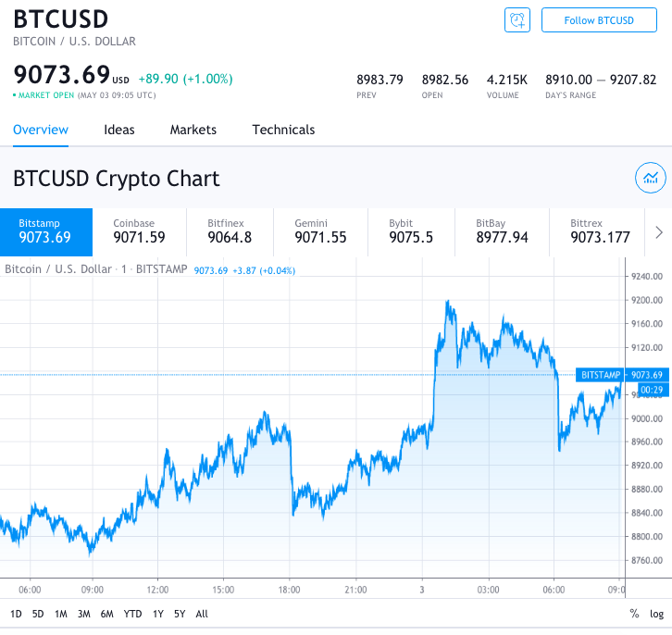Click the PREV value 8983.79
This screenshot has width=672, height=635.
(380, 80)
